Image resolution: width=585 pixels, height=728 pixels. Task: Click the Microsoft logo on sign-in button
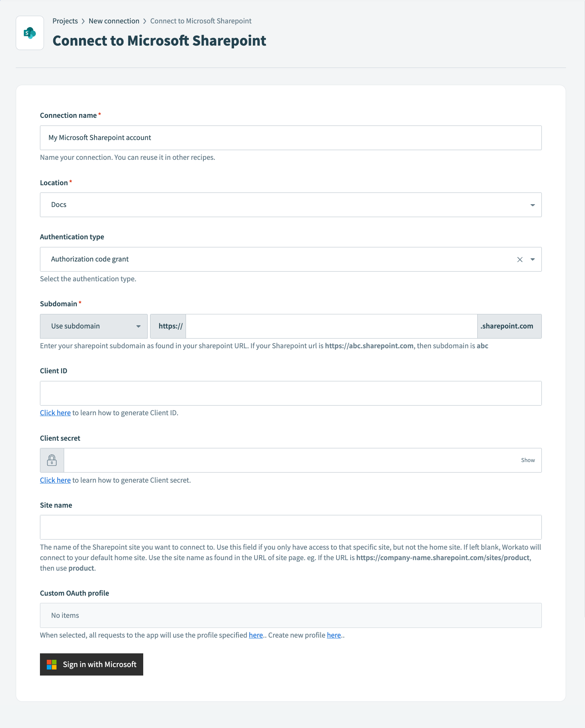(x=52, y=665)
